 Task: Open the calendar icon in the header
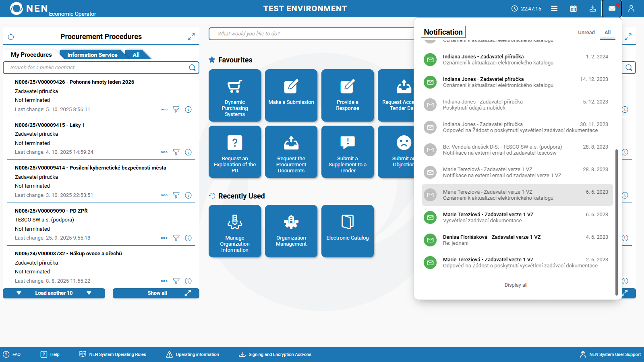[x=574, y=8]
